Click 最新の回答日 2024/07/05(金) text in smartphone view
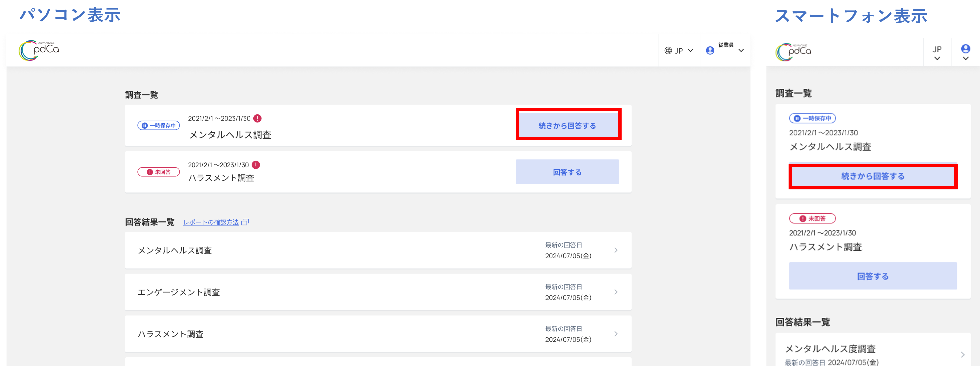This screenshot has height=366, width=980. pyautogui.click(x=832, y=362)
